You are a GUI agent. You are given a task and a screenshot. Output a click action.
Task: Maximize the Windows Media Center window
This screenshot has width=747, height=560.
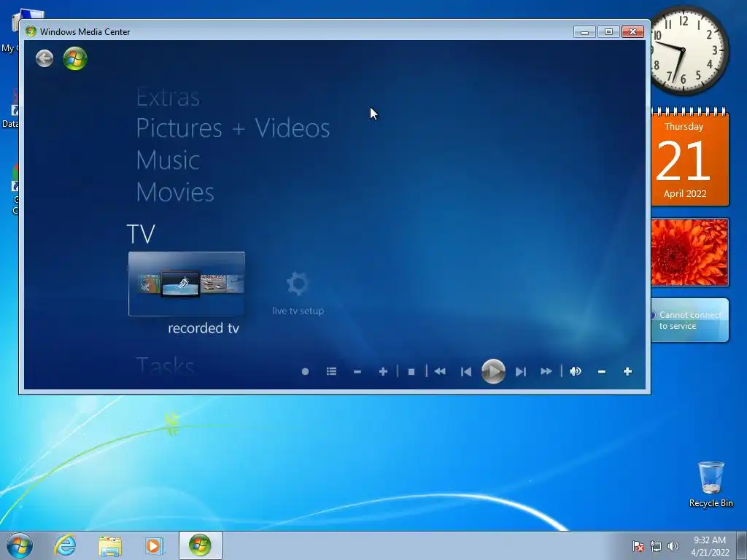click(x=608, y=32)
